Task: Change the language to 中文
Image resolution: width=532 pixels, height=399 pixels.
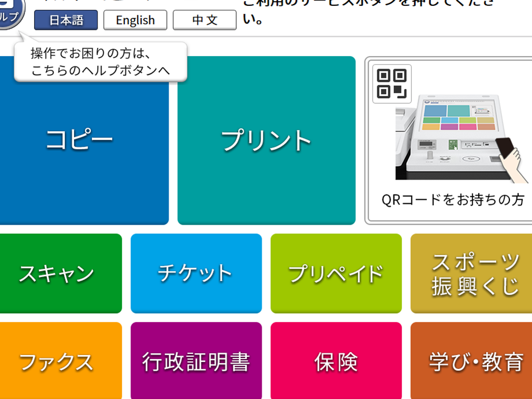Action: tap(204, 20)
